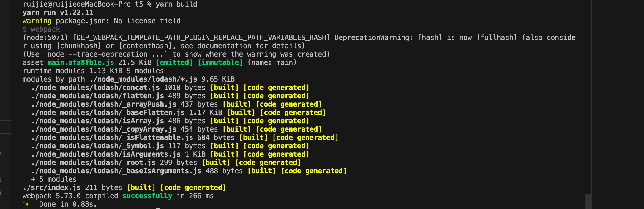This screenshot has height=209, width=644.
Task: Click the _isFlattenable.js module path
Action: 112,138
